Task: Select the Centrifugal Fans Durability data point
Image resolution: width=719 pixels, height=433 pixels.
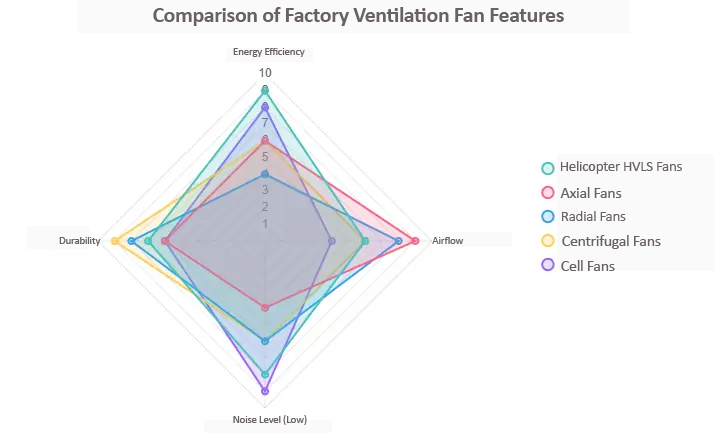Action: [x=115, y=241]
